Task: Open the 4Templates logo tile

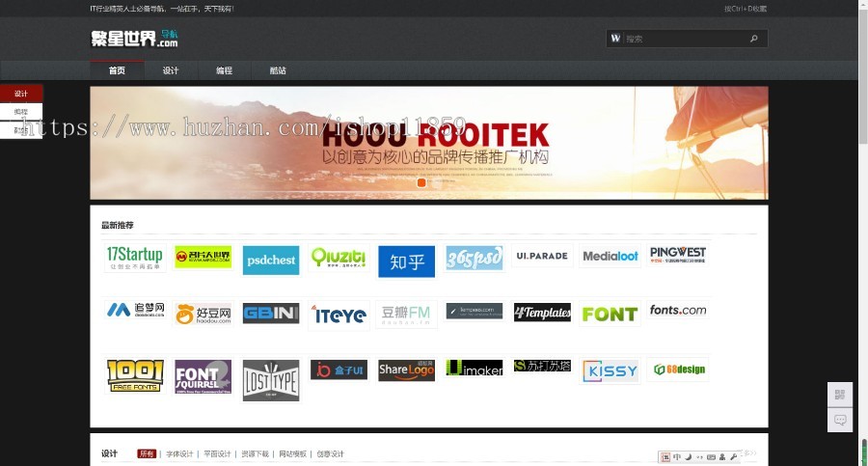Action: pyautogui.click(x=542, y=313)
